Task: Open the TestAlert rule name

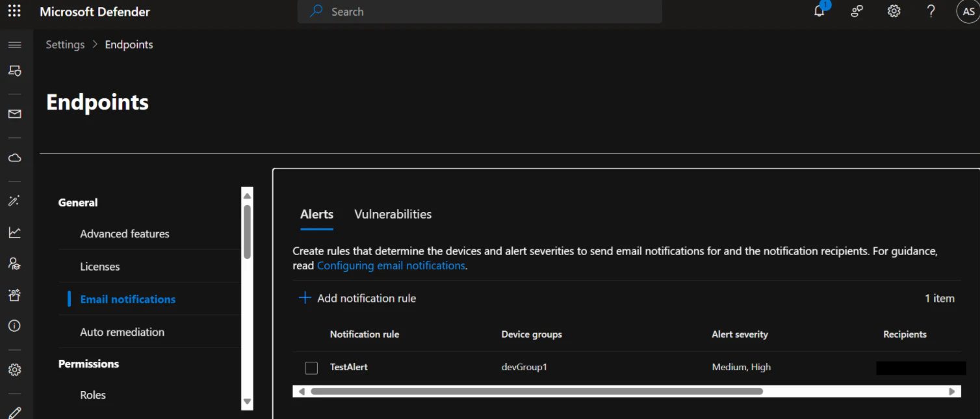Action: point(349,367)
